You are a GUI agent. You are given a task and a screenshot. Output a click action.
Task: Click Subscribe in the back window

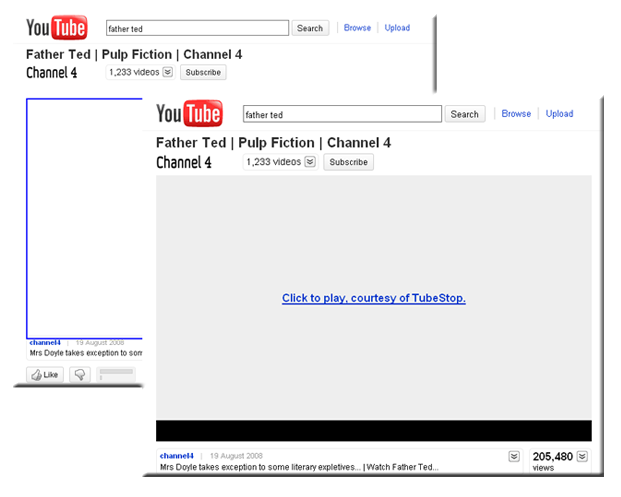pyautogui.click(x=203, y=72)
